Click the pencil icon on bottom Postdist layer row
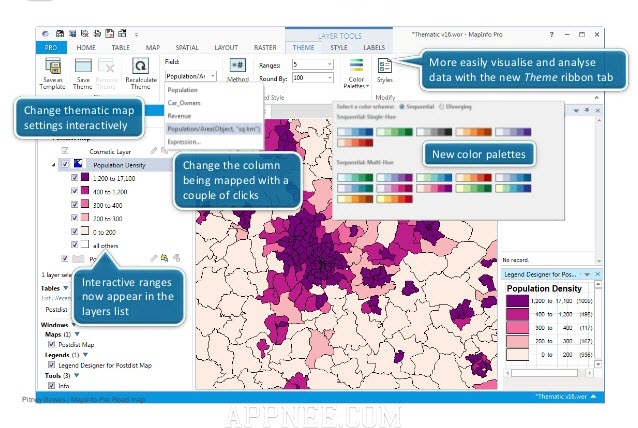This screenshot has width=638, height=428. (153, 258)
